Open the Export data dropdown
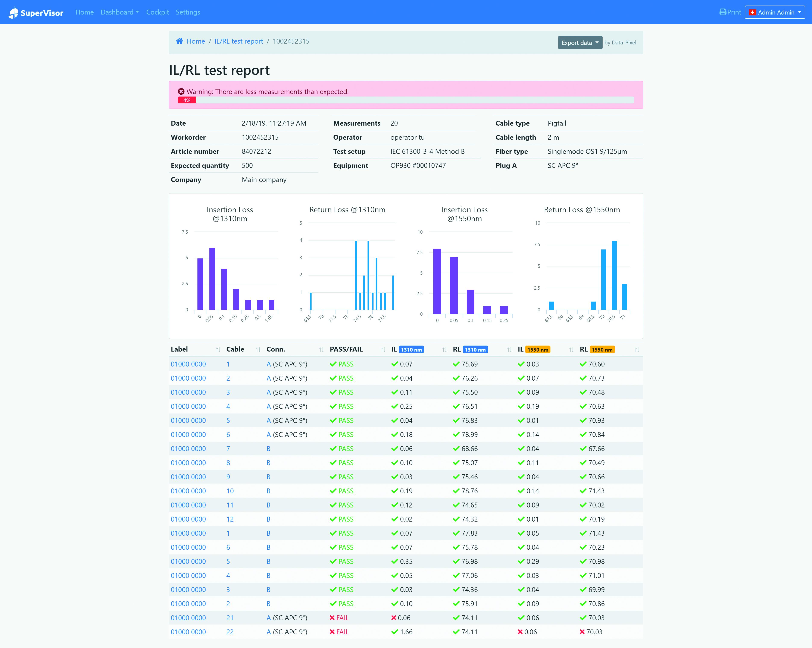 [580, 43]
